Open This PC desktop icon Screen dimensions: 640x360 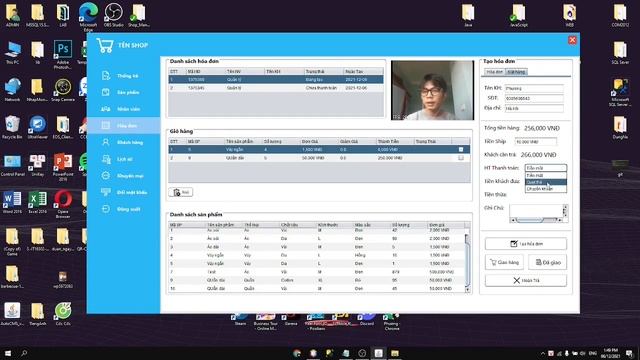[x=12, y=53]
